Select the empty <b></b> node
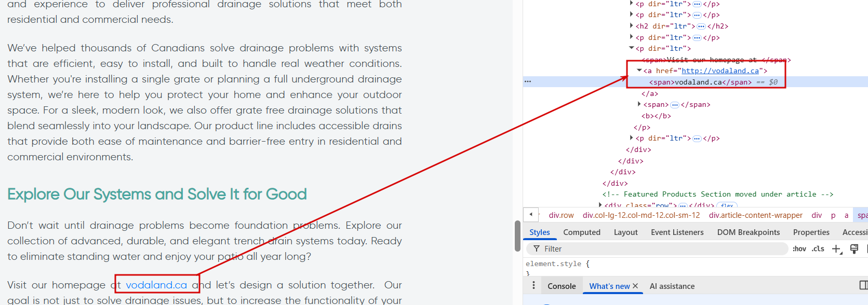Image resolution: width=868 pixels, height=305 pixels. (x=656, y=116)
